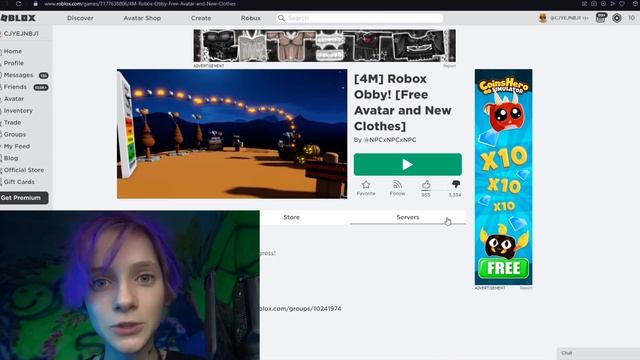Open the Avatar Shop menu item
Viewport: 640px width, 360px height.
pos(142,18)
